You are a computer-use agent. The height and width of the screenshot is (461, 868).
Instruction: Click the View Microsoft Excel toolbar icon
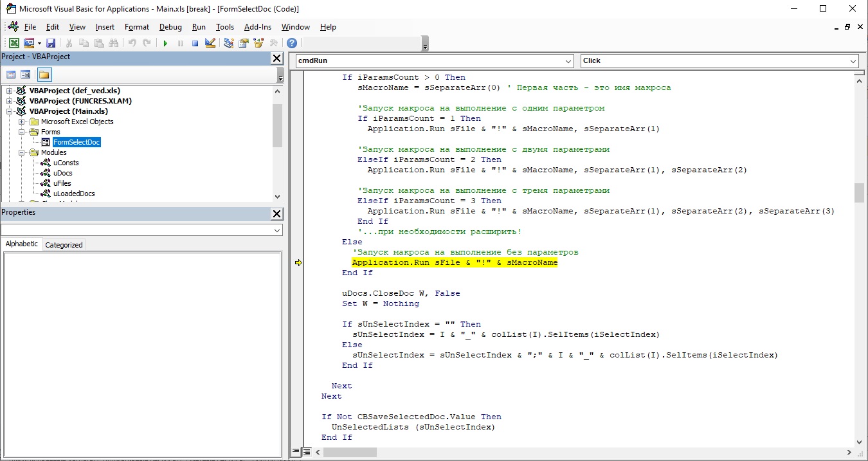(14, 43)
